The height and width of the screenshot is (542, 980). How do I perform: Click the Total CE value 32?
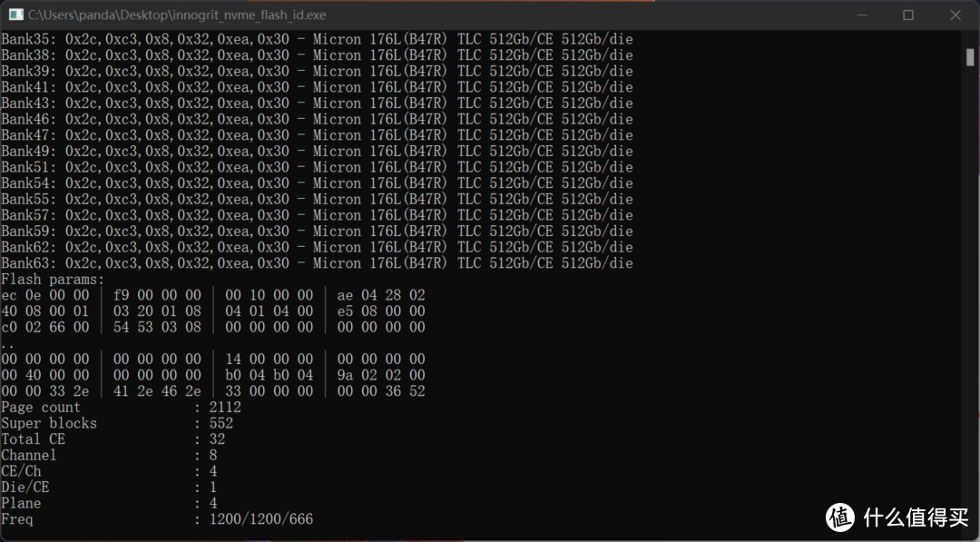point(218,439)
